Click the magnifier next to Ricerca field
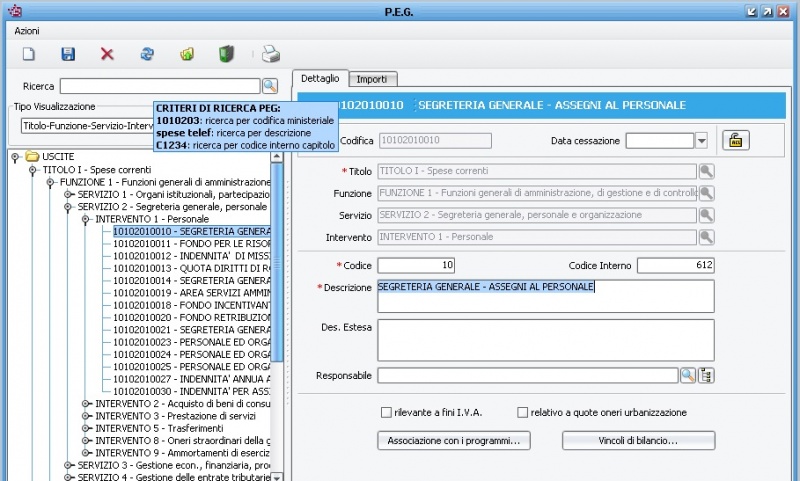The width and height of the screenshot is (800, 481). pyautogui.click(x=269, y=87)
